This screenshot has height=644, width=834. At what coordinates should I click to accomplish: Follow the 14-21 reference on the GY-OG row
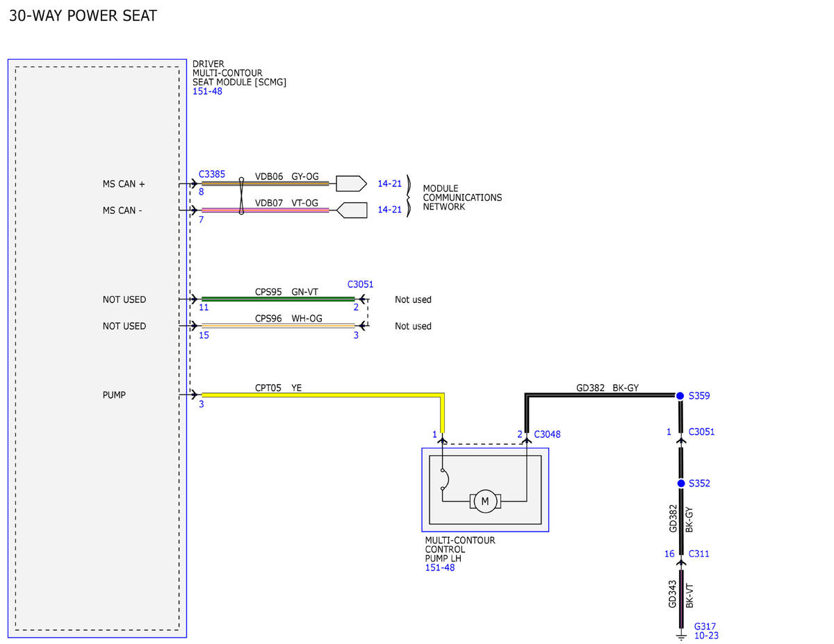[389, 183]
